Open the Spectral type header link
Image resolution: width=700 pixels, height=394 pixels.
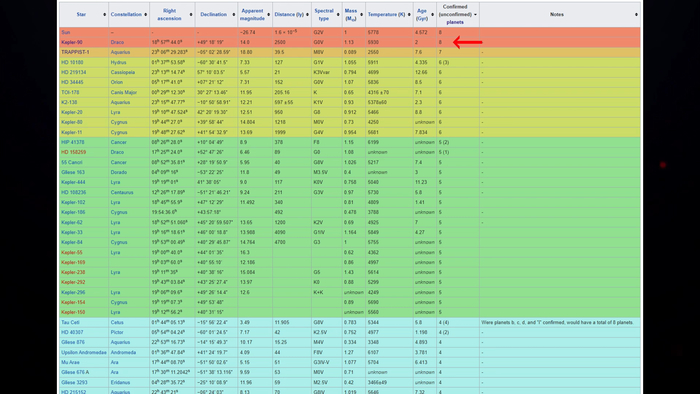coord(324,15)
